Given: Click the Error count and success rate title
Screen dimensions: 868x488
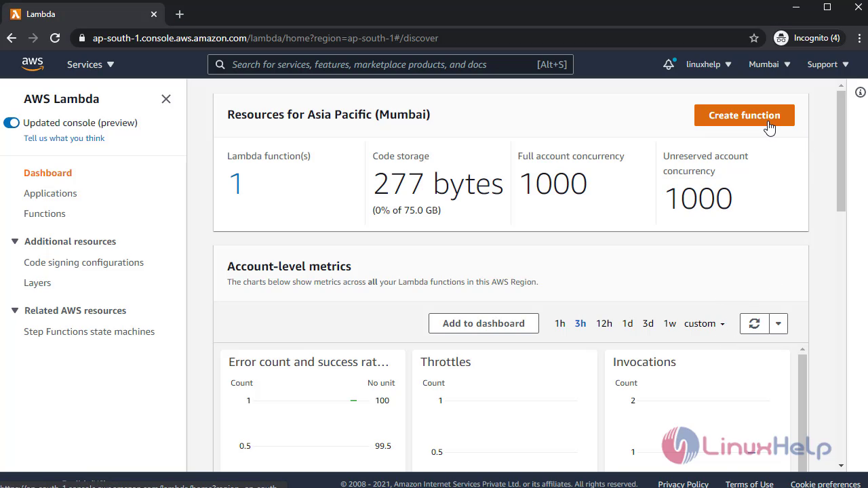Looking at the screenshot, I should [x=309, y=362].
